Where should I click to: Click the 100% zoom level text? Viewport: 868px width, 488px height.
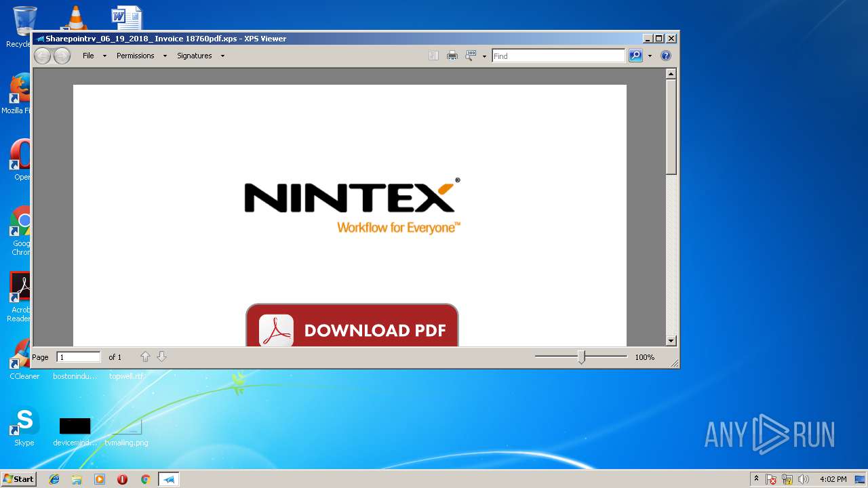pyautogui.click(x=644, y=357)
